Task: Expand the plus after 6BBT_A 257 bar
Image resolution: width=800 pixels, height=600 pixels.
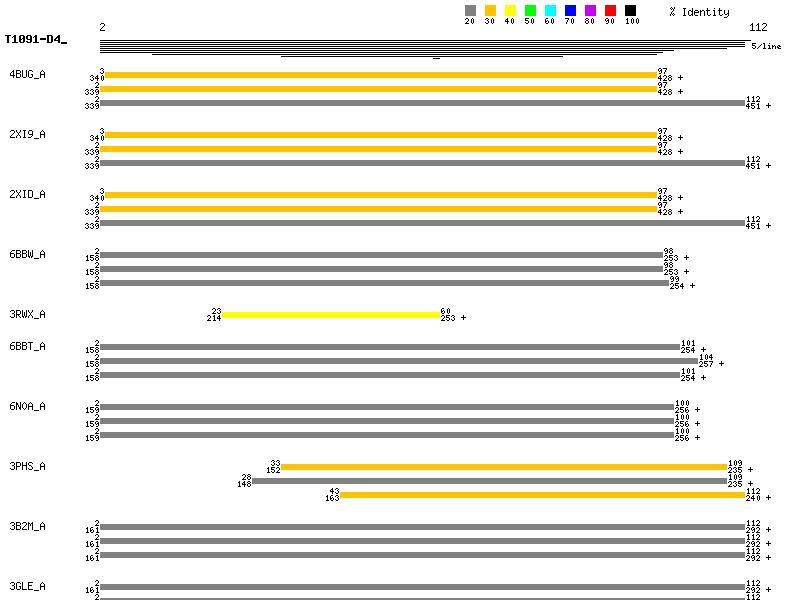Action: [x=721, y=364]
